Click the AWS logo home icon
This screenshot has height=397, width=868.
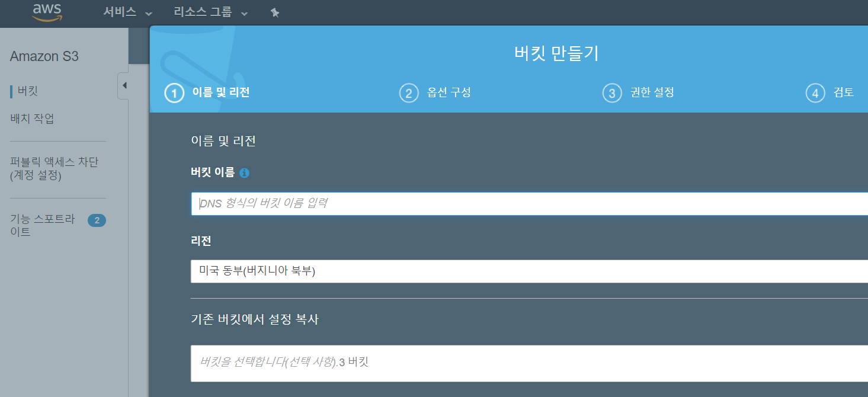pos(47,12)
